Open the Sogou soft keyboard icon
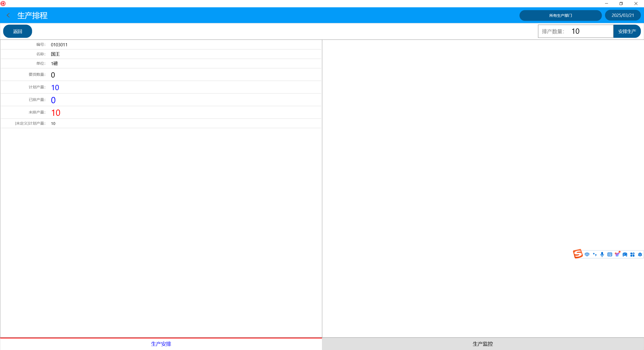The height and width of the screenshot is (350, 644). click(610, 255)
